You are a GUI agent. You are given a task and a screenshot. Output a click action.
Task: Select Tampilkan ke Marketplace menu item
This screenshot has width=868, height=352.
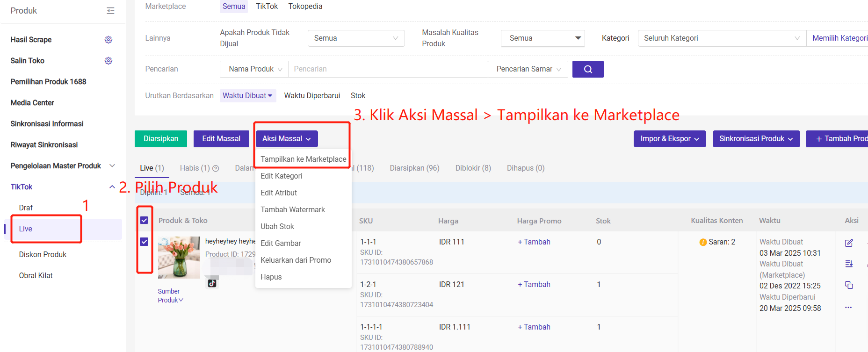coord(303,159)
